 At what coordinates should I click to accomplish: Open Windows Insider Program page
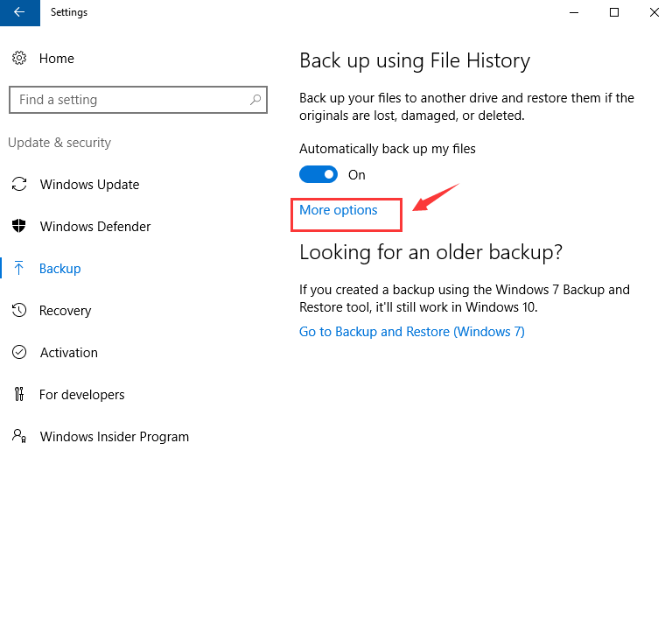click(x=115, y=437)
